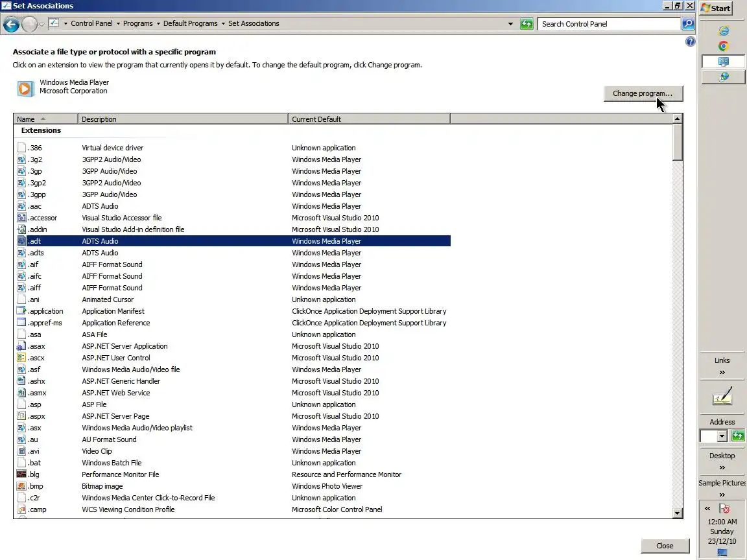Select the .386 file icon
The height and width of the screenshot is (560, 747).
coord(21,148)
